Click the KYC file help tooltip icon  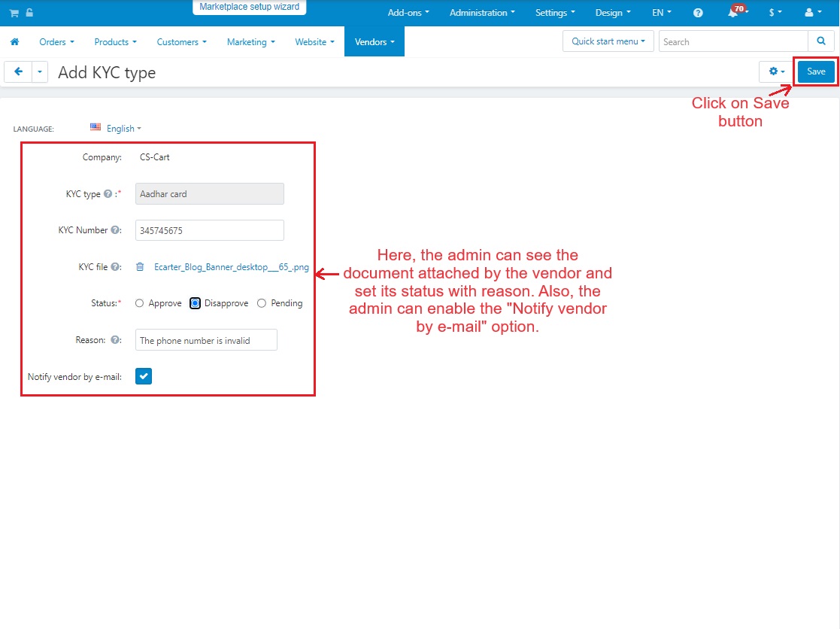[x=115, y=267]
